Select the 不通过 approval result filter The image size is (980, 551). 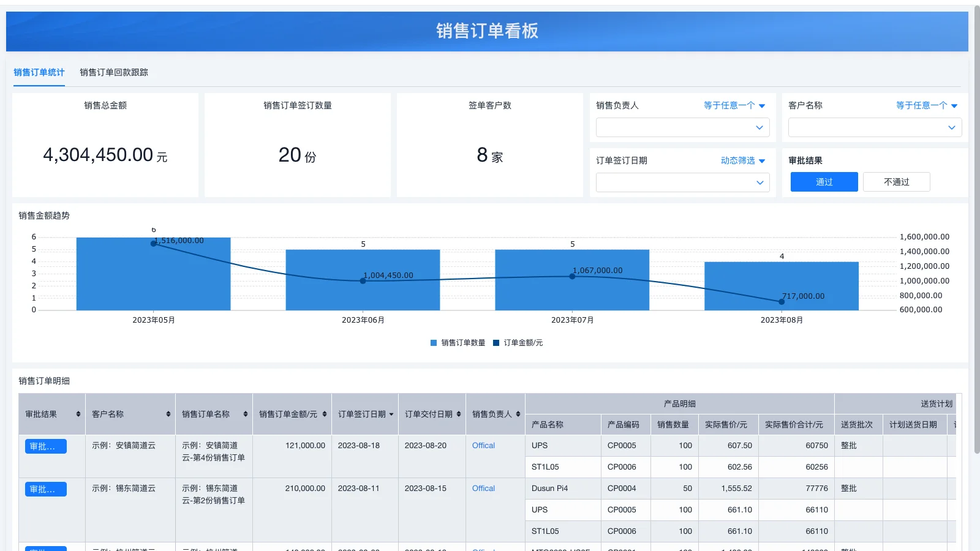pyautogui.click(x=896, y=181)
